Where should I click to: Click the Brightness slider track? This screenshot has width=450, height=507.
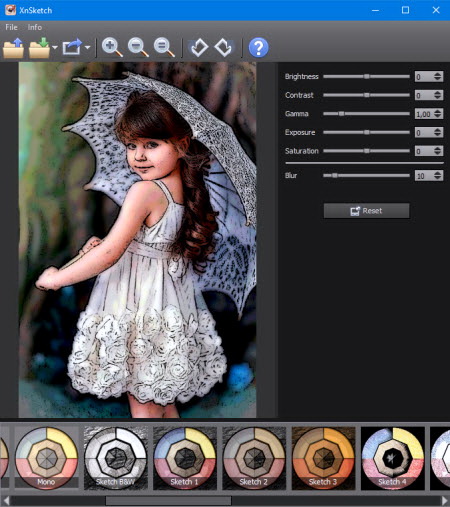(x=366, y=77)
